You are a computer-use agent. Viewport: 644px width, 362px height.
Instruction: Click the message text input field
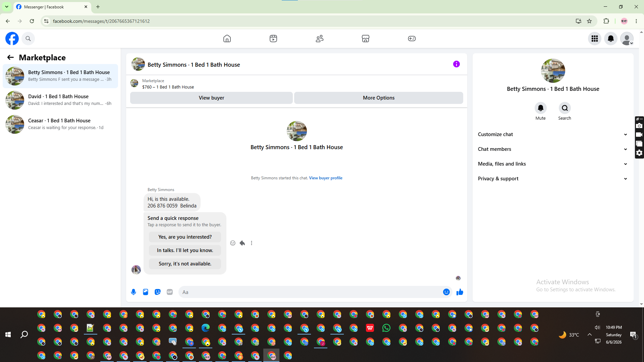pos(311,292)
